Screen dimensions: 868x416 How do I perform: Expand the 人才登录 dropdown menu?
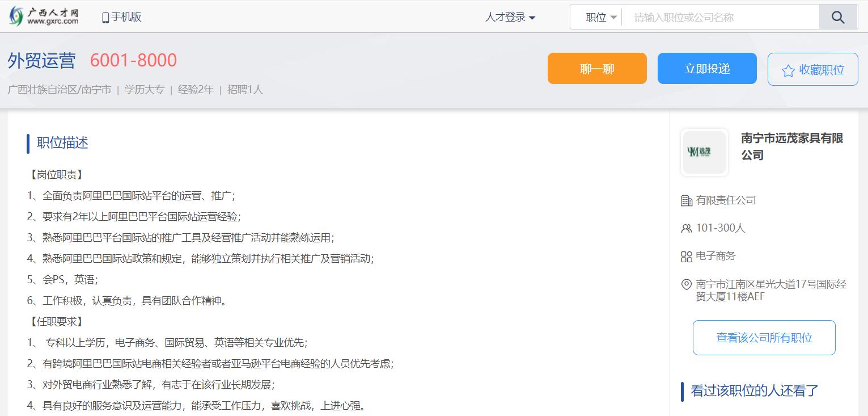pyautogui.click(x=510, y=18)
